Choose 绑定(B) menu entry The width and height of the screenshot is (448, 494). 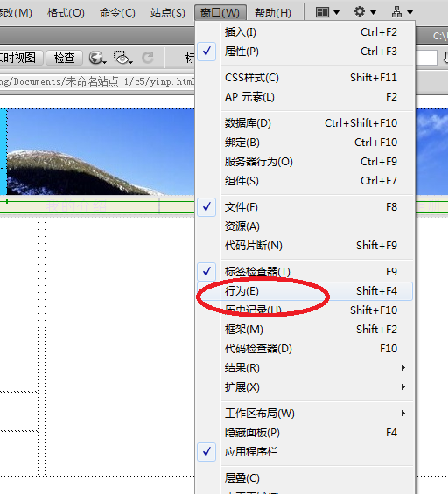[x=304, y=143]
